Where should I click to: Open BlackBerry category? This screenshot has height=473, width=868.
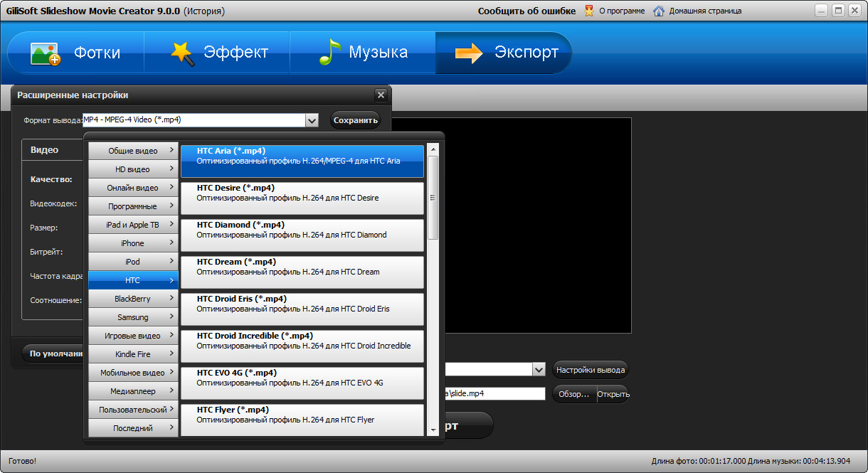133,299
